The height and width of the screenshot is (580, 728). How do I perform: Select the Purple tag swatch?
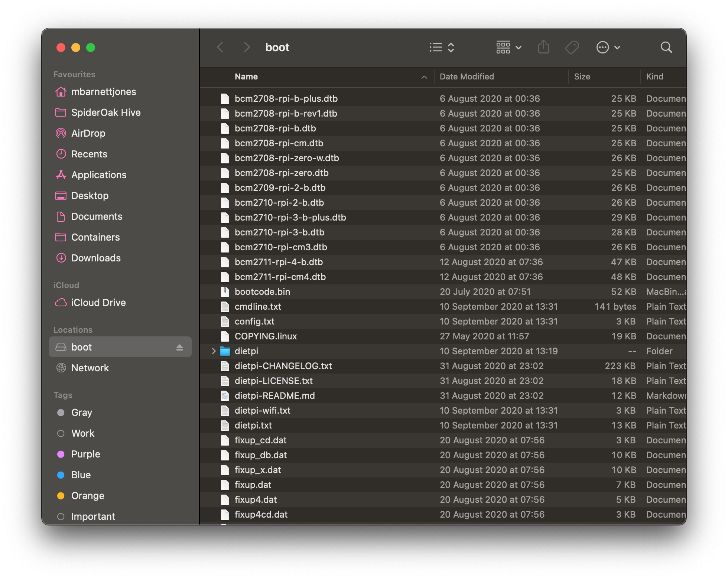coord(61,454)
